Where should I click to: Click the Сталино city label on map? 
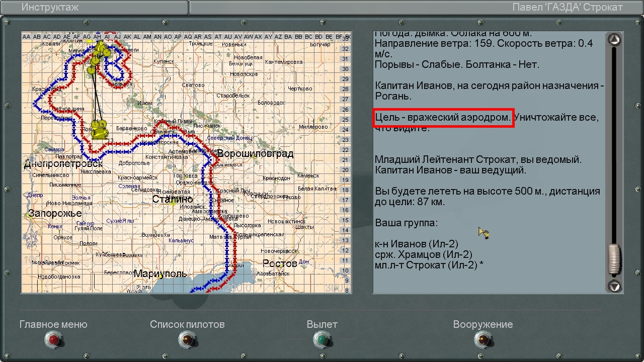pyautogui.click(x=173, y=200)
